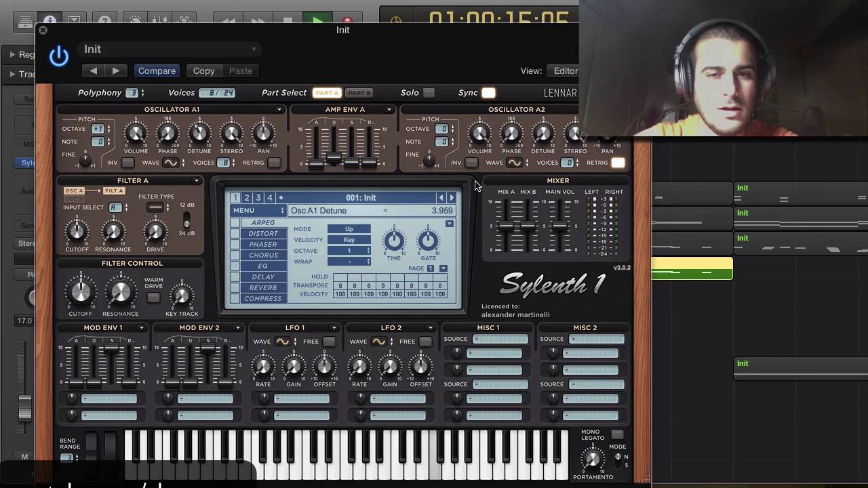Open the Chorus effect tab
The width and height of the screenshot is (868, 488).
pyautogui.click(x=263, y=256)
